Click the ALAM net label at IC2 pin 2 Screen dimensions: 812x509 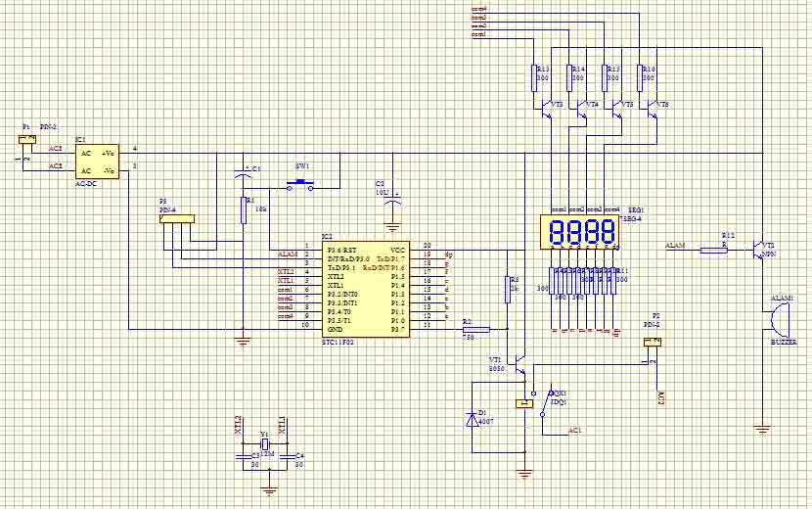coord(288,254)
